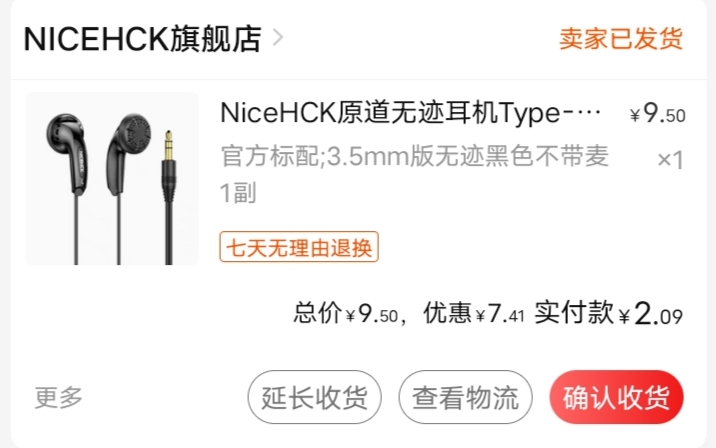Image resolution: width=716 pixels, height=448 pixels.
Task: Tap the chevron beside NICEHCK旗舰店
Action: point(278,38)
